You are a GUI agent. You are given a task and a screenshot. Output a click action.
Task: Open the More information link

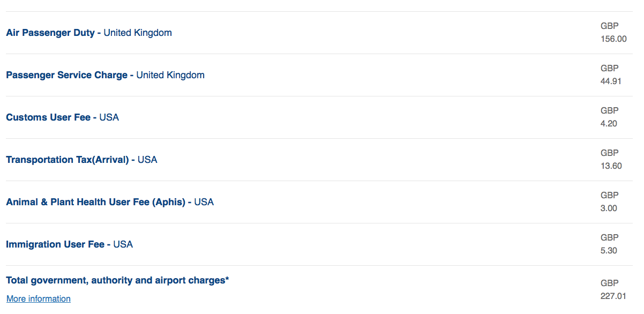pyautogui.click(x=39, y=299)
